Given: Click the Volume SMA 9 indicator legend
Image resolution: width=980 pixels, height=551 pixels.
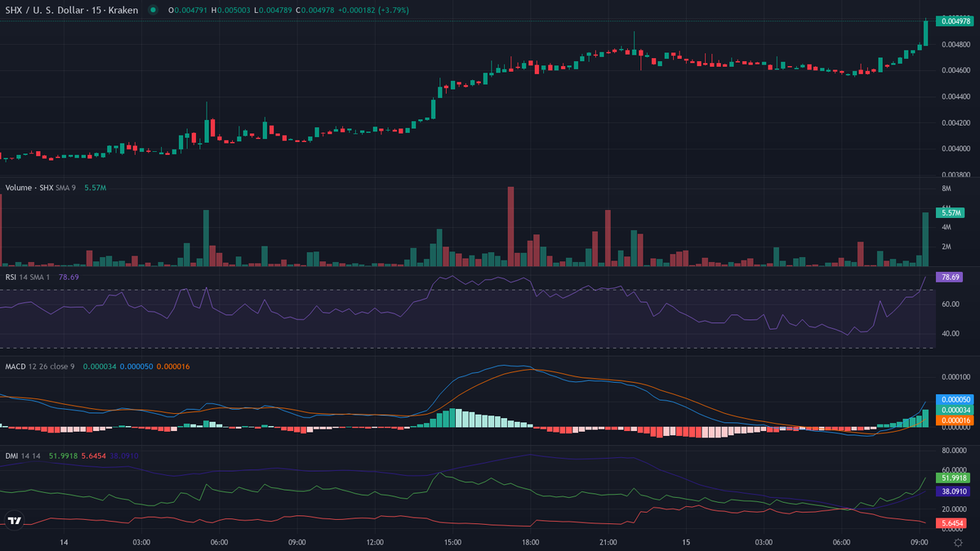Looking at the screenshot, I should click(x=41, y=187).
